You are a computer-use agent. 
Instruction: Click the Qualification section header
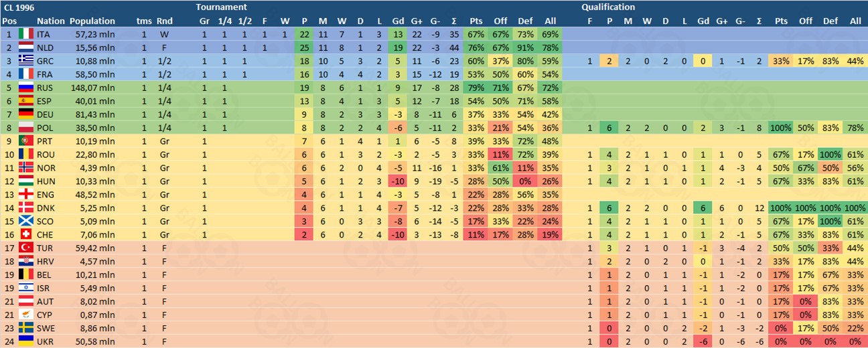click(608, 7)
